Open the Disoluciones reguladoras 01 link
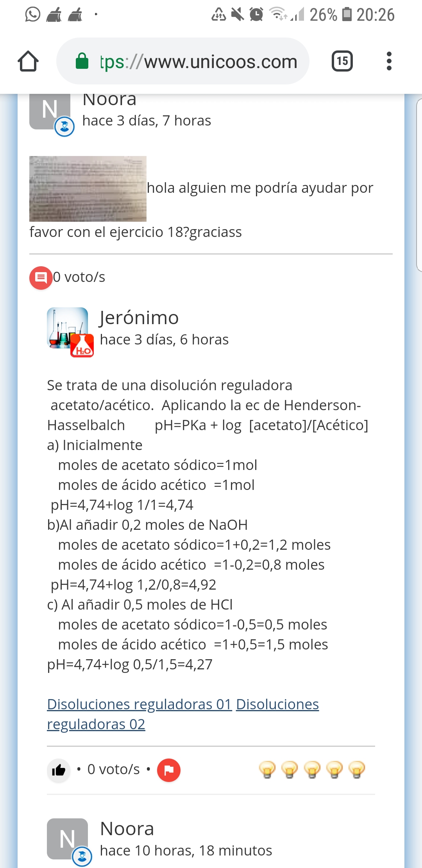The image size is (422, 868). 139,704
